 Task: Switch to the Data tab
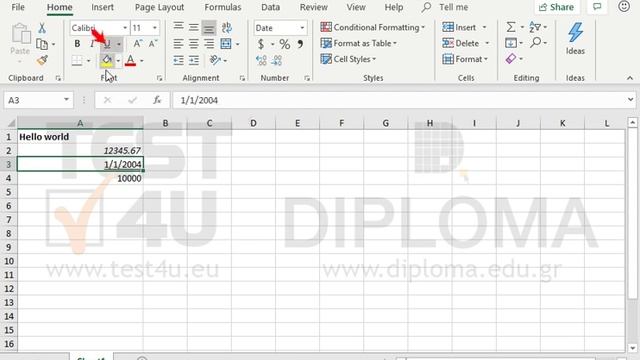click(x=271, y=7)
